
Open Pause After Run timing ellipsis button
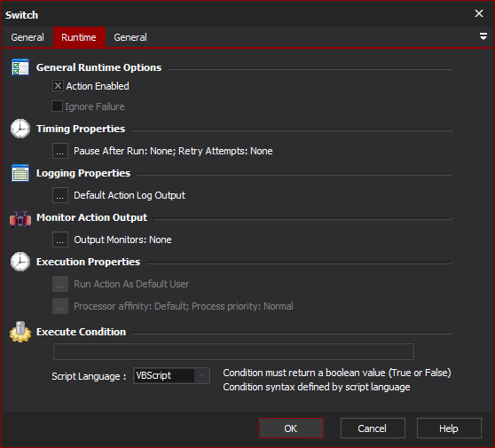pyautogui.click(x=60, y=151)
